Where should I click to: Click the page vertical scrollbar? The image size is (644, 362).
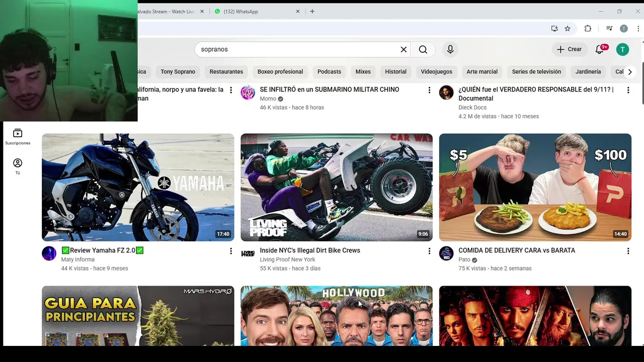pyautogui.click(x=642, y=83)
